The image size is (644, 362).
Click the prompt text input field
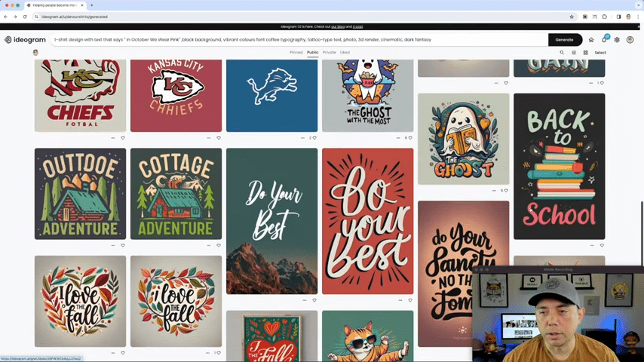tap(299, 40)
